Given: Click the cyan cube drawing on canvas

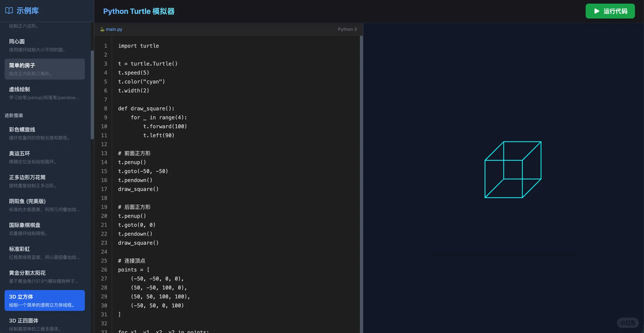Looking at the screenshot, I should pyautogui.click(x=513, y=169).
